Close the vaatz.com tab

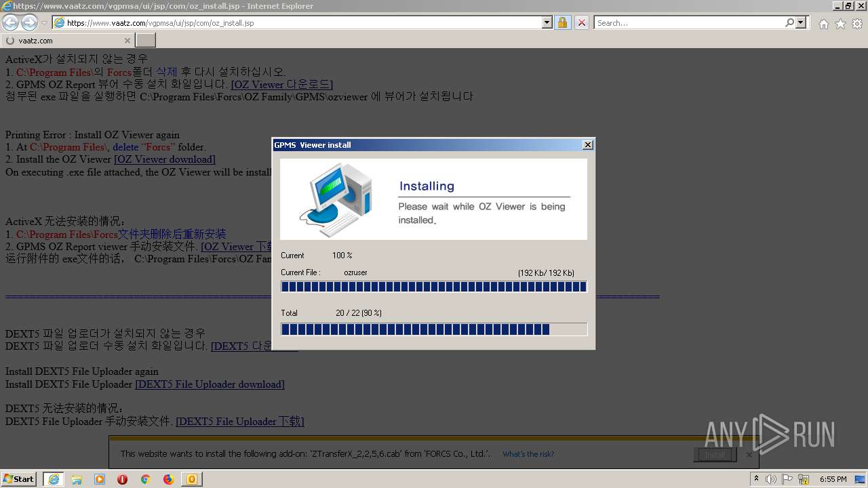127,41
